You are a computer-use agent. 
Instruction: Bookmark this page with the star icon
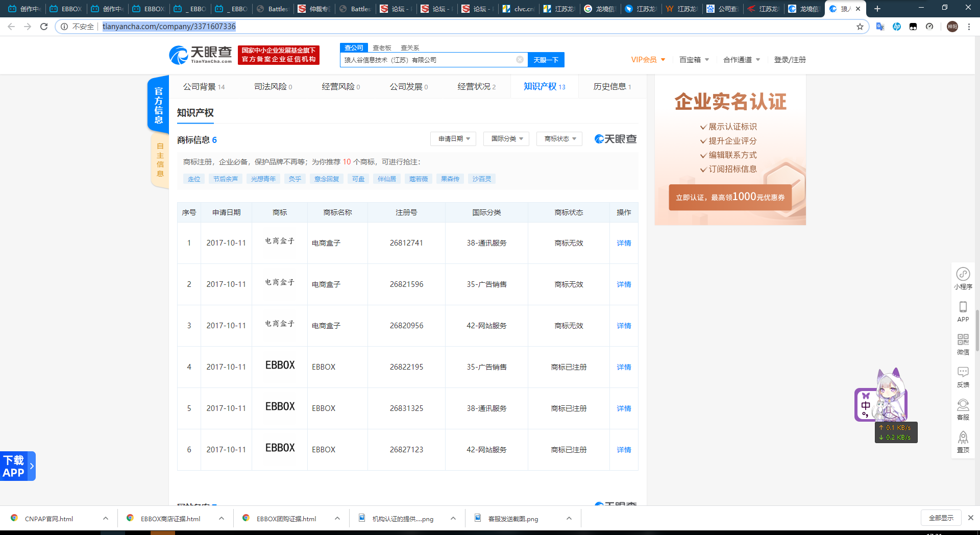pyautogui.click(x=860, y=27)
